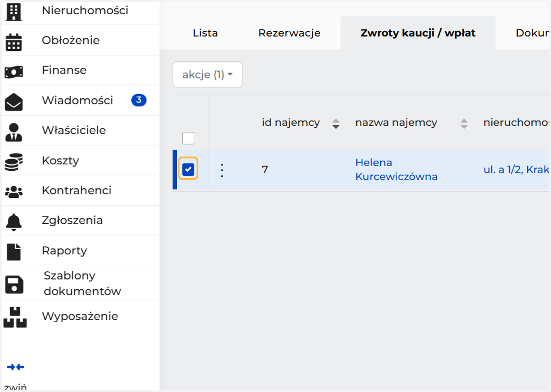
Task: Open the unread messages badge showing 3
Action: point(139,100)
